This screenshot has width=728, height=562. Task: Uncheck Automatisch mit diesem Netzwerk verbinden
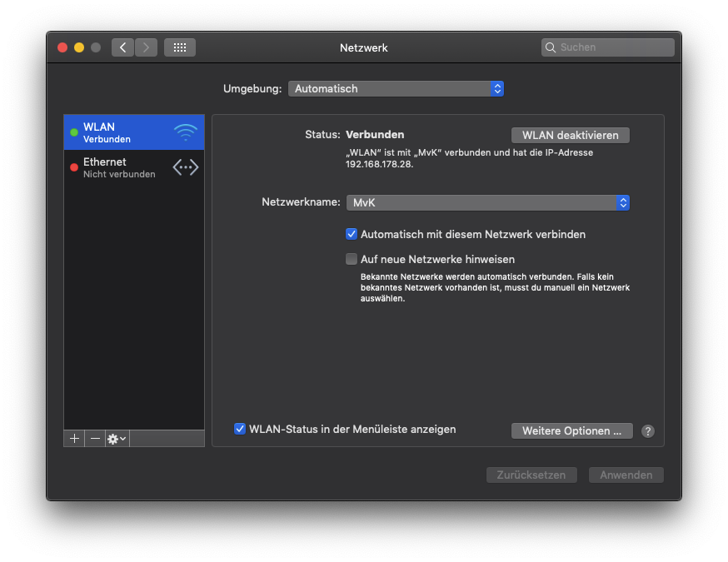pyautogui.click(x=352, y=235)
